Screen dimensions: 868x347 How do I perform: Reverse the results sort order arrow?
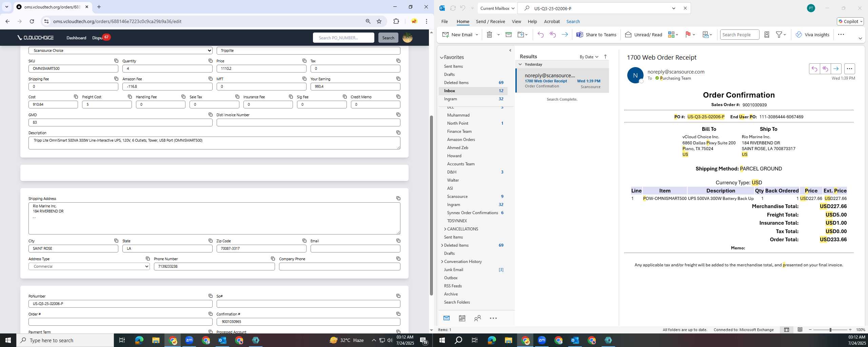pyautogui.click(x=605, y=57)
